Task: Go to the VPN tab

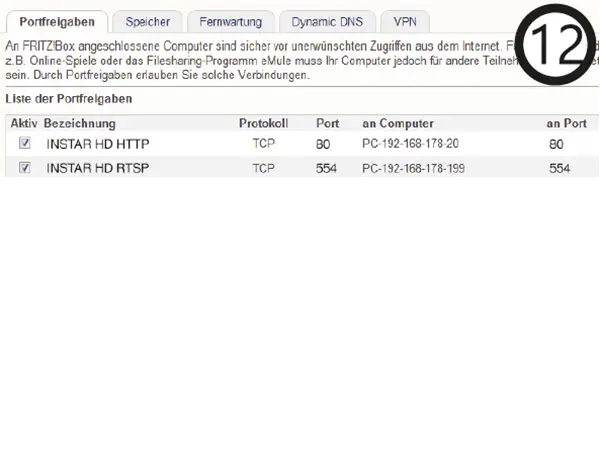Action: (x=405, y=21)
